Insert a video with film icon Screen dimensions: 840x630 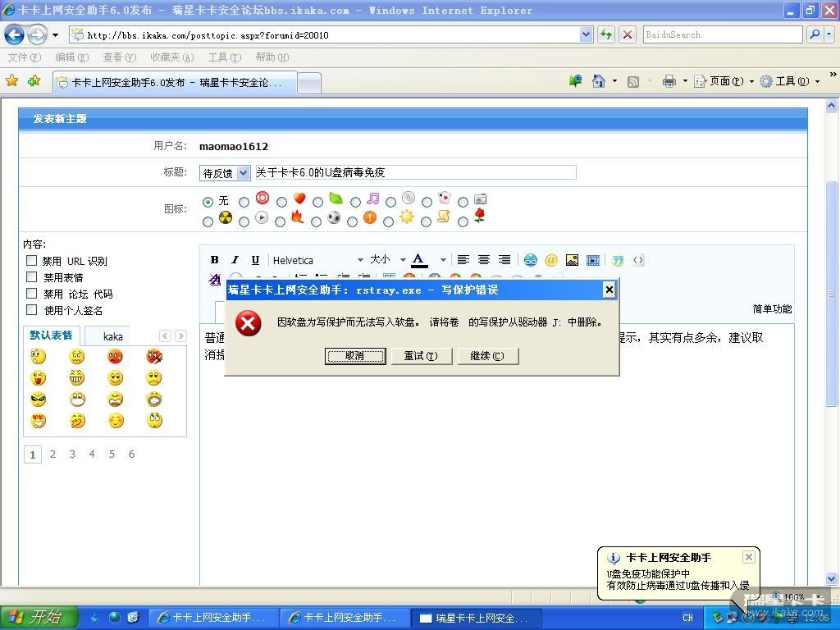(592, 260)
